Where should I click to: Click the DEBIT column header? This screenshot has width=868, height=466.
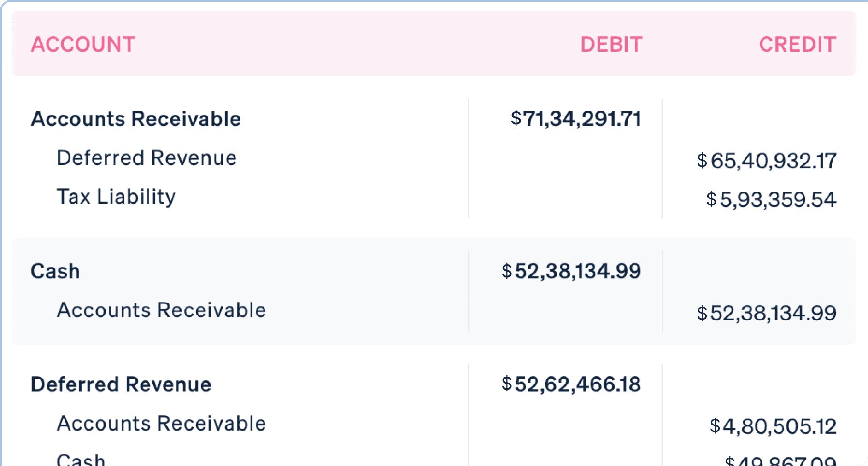pyautogui.click(x=611, y=45)
